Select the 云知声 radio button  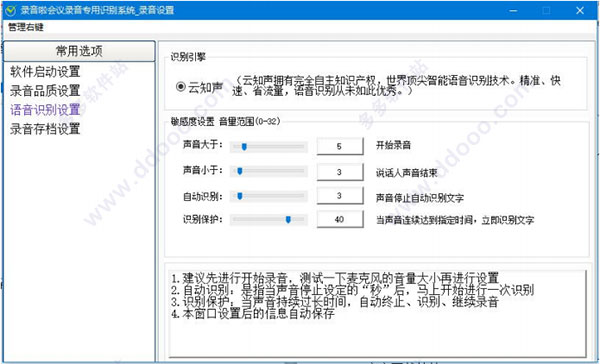pyautogui.click(x=181, y=87)
